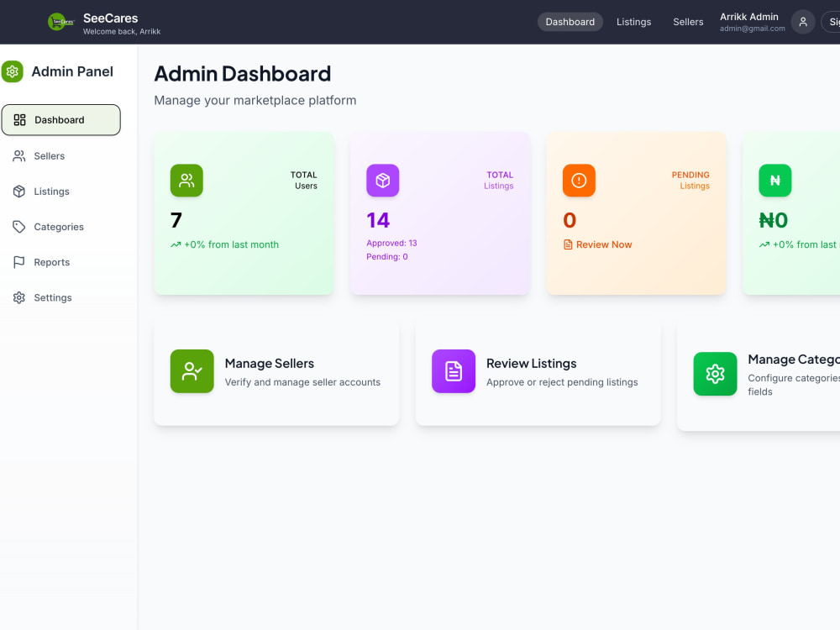
Task: Click the Total Listings count 14
Action: 378,220
